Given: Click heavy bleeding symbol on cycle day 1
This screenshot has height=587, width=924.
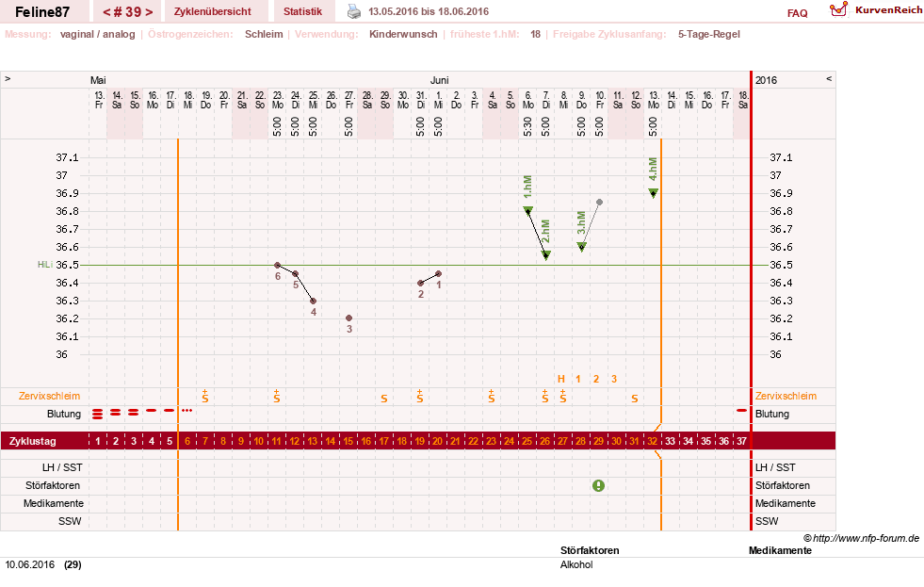Looking at the screenshot, I should click(97, 415).
